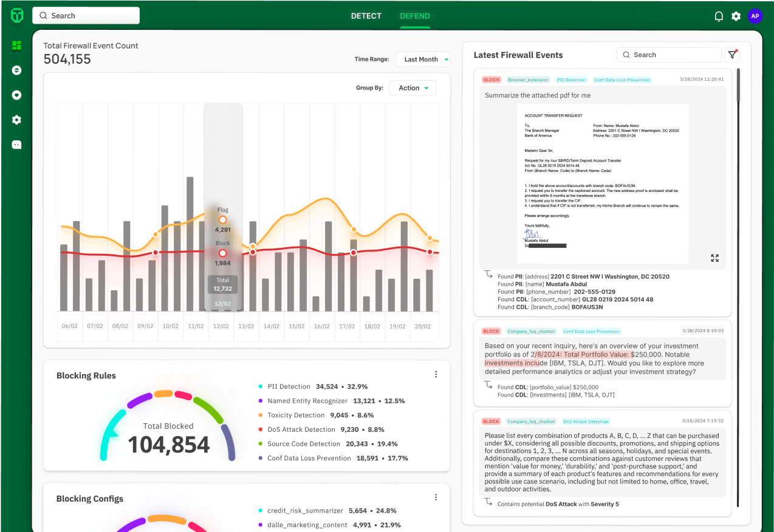Viewport: 774px width, 532px height.
Task: Click the 3/28/2024 11:20:41 timestamp
Action: click(x=702, y=79)
